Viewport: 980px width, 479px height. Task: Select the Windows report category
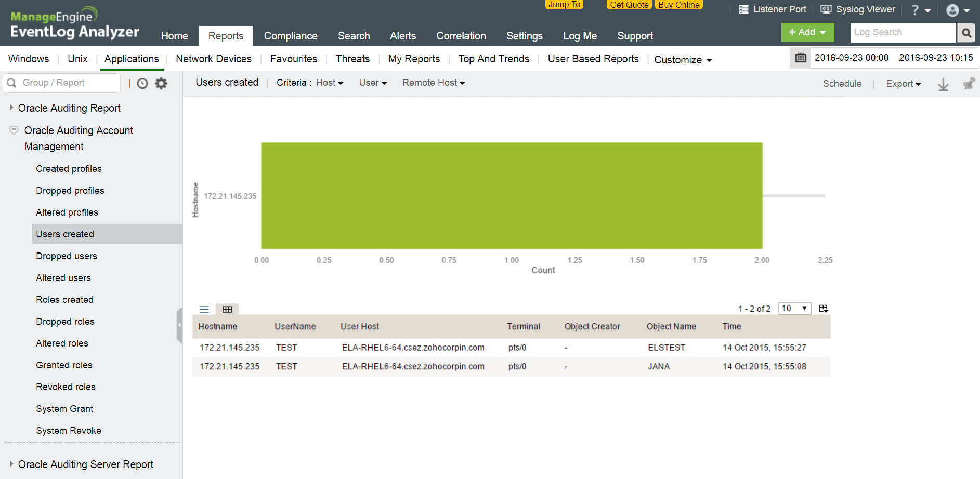(x=29, y=59)
